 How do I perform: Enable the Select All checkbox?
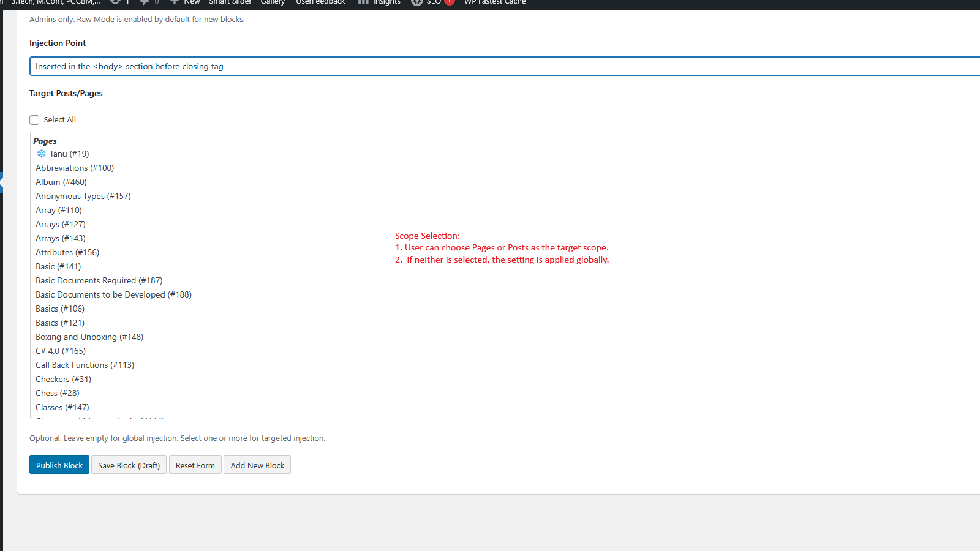tap(34, 120)
